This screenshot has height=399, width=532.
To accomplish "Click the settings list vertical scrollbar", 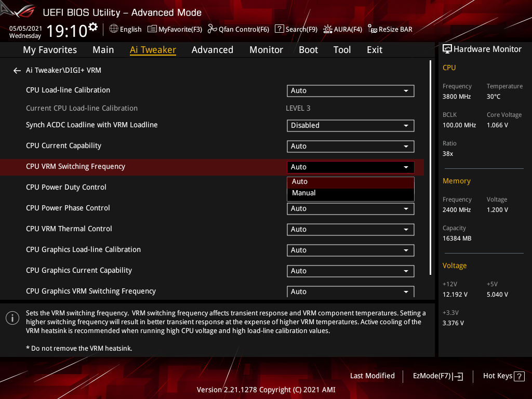I will coord(431,168).
